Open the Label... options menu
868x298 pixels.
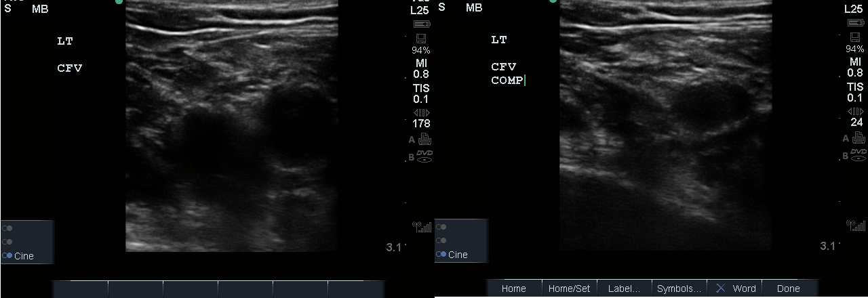tap(623, 289)
